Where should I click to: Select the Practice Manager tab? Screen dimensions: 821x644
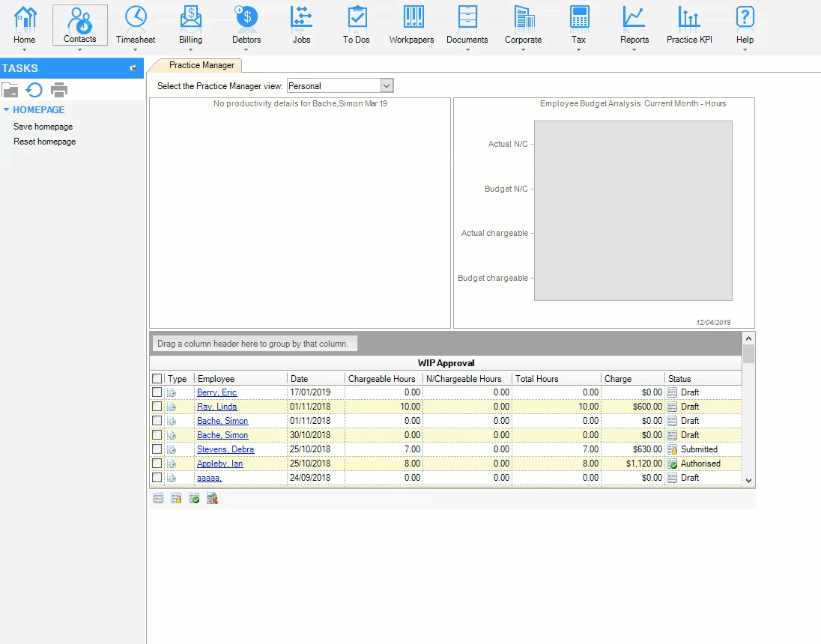coord(201,65)
